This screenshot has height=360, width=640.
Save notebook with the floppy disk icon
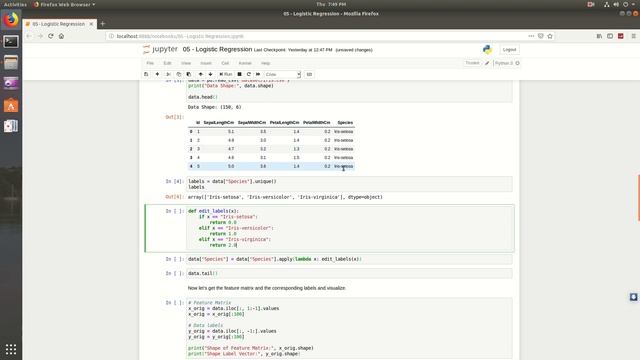click(x=146, y=74)
